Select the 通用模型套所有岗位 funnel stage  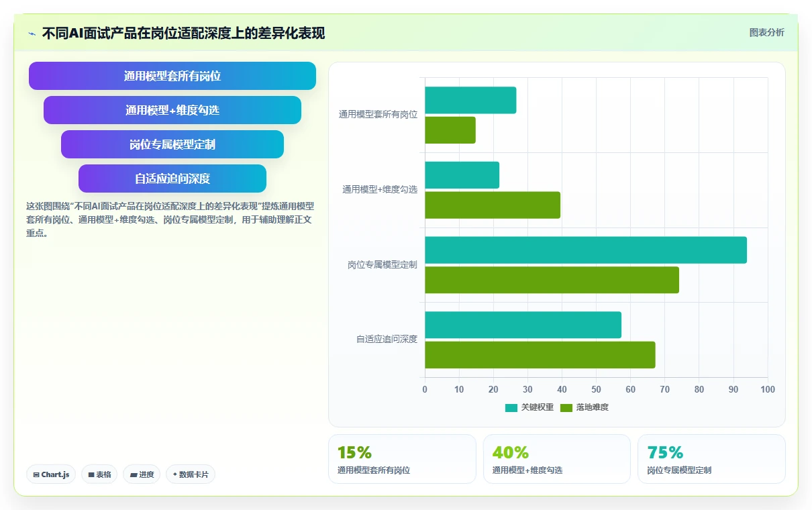click(x=172, y=76)
